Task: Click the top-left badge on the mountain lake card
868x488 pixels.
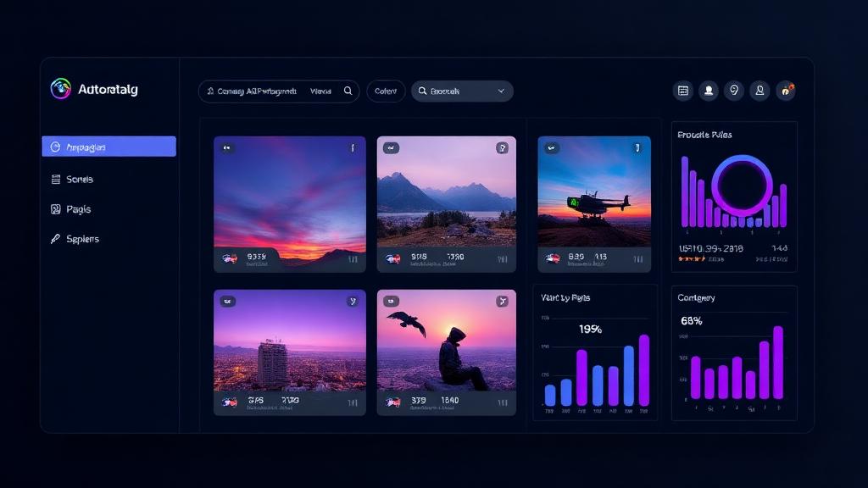Action: pos(391,148)
